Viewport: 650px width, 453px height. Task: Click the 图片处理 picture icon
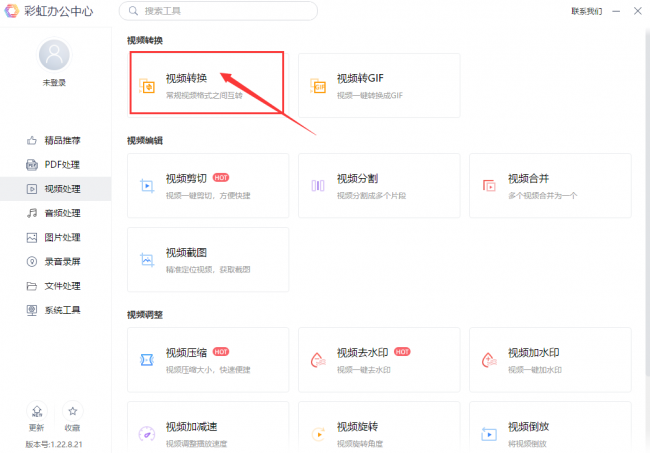[32, 237]
